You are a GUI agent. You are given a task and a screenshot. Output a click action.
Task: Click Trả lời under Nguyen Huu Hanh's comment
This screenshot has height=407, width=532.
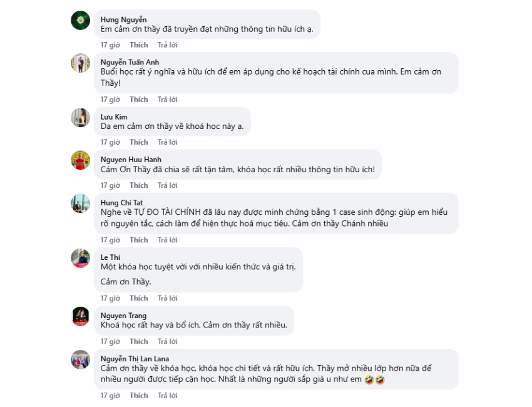167,185
